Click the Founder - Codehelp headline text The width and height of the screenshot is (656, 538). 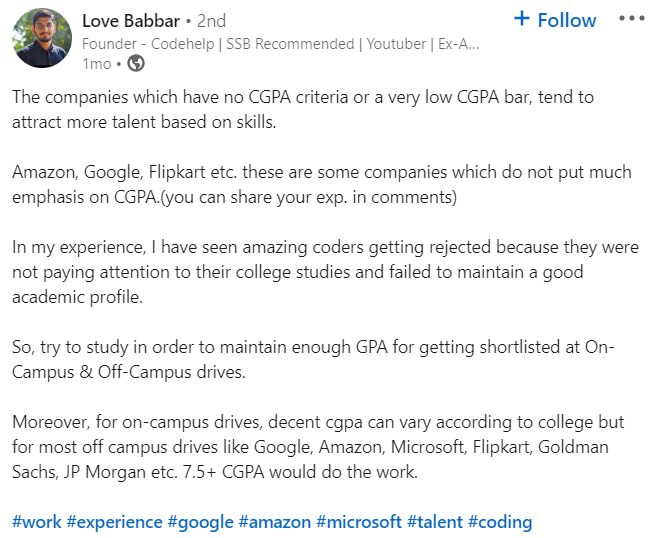pos(280,44)
